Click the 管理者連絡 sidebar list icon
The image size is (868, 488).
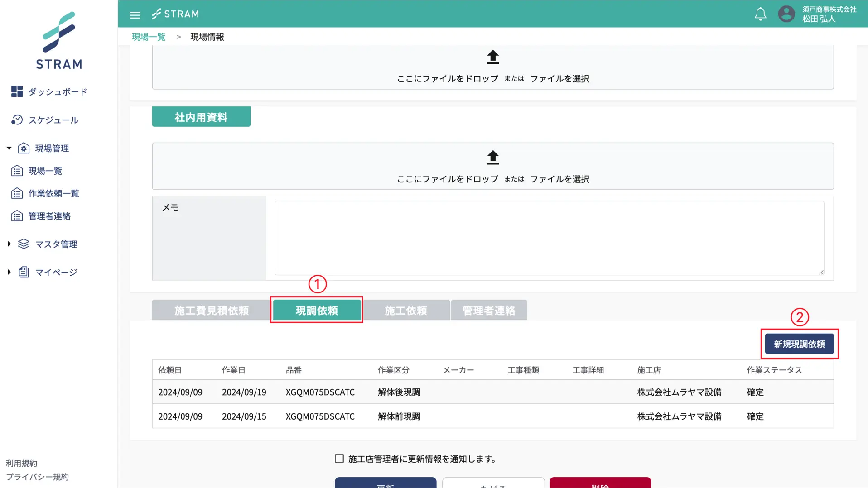(x=17, y=216)
